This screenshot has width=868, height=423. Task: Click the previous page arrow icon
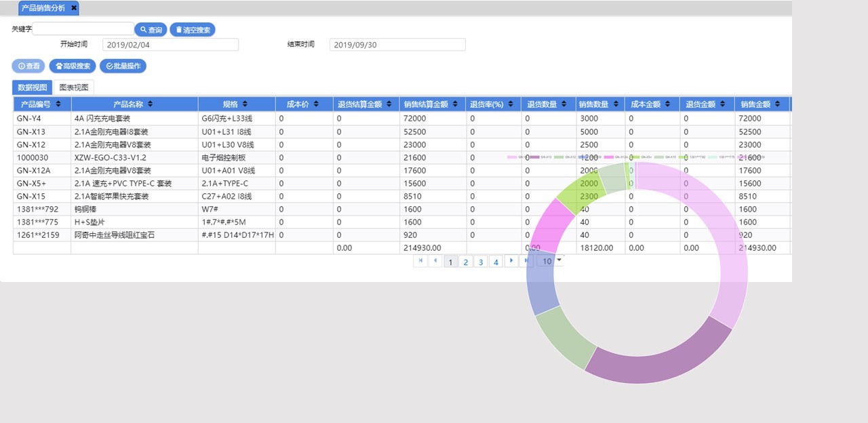pos(435,261)
